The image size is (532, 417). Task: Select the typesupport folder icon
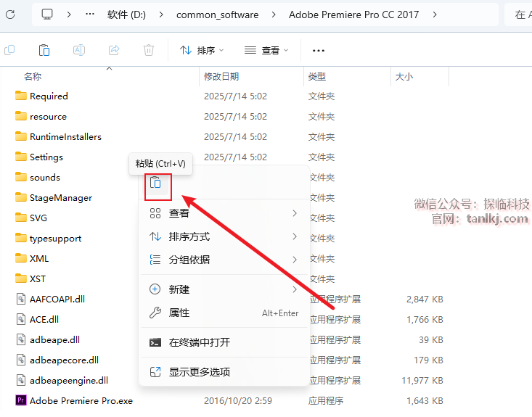tap(21, 238)
